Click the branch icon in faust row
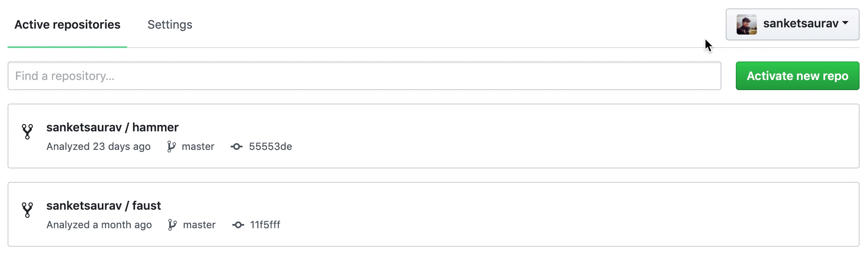 (x=172, y=225)
